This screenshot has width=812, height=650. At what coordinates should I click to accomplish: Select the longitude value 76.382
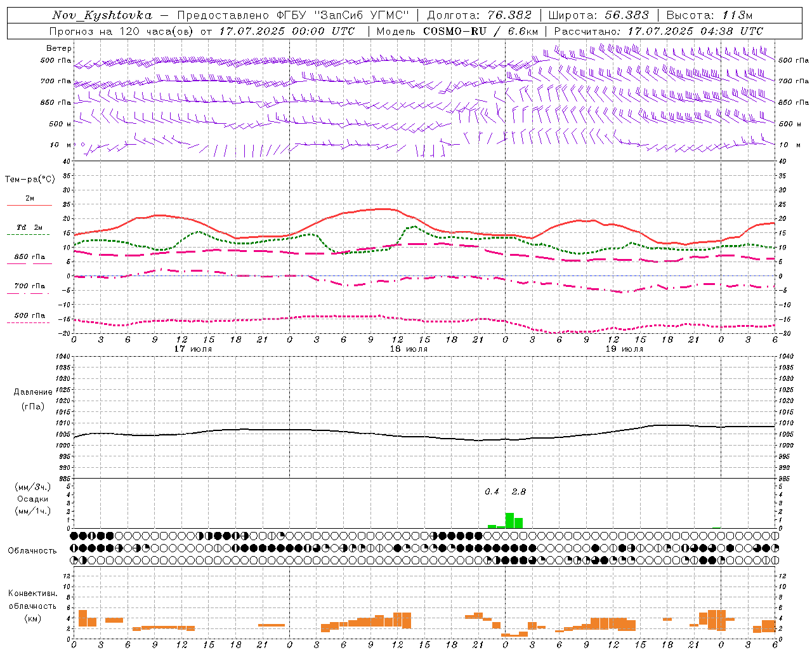(x=509, y=15)
